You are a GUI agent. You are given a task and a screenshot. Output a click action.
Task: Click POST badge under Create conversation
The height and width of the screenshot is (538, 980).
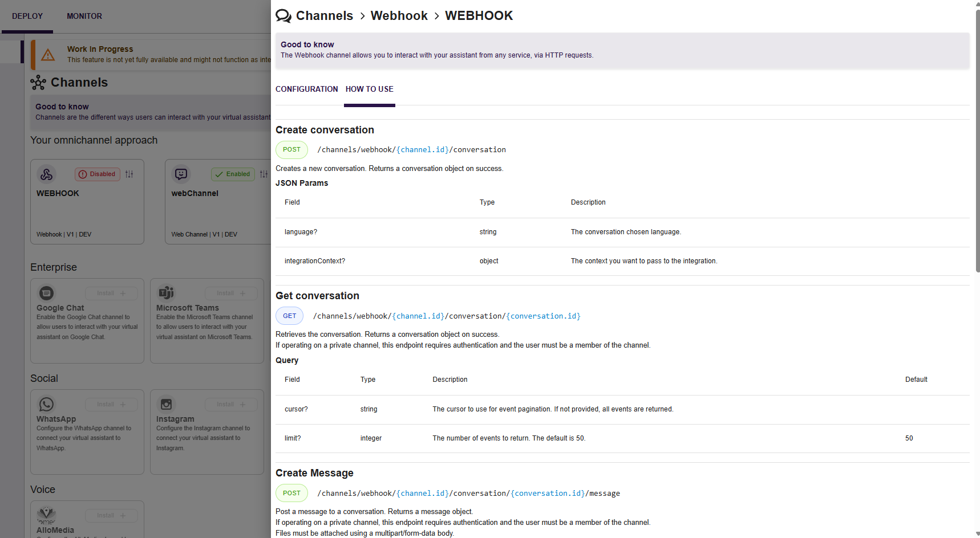tap(291, 150)
